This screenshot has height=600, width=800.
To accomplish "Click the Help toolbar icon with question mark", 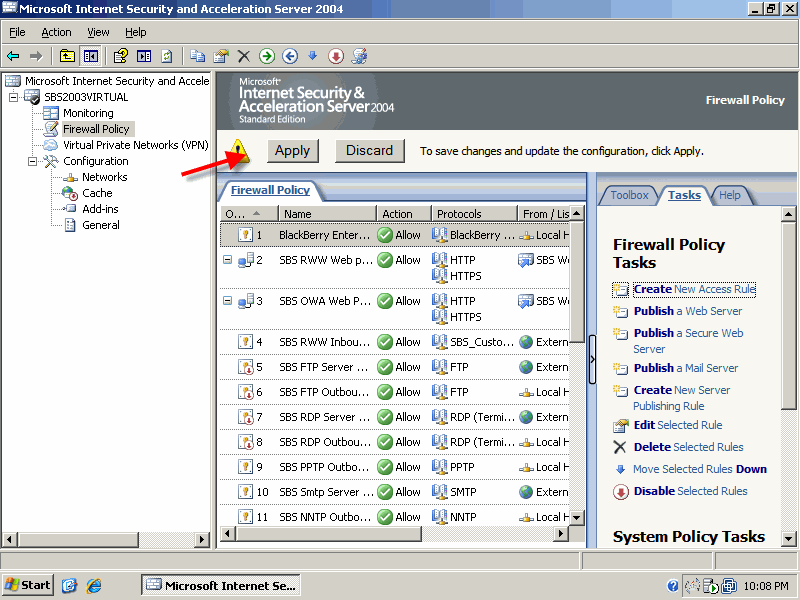I will 120,56.
